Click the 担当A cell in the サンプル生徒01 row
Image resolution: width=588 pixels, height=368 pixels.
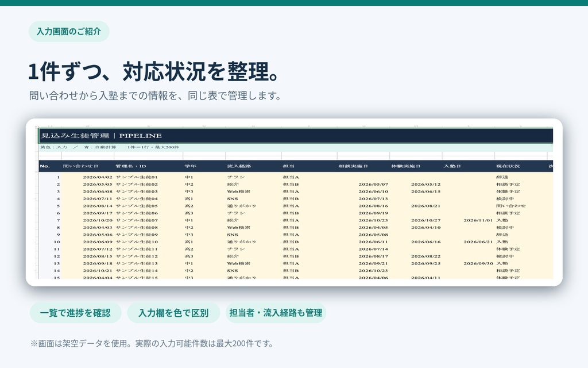[x=291, y=177]
